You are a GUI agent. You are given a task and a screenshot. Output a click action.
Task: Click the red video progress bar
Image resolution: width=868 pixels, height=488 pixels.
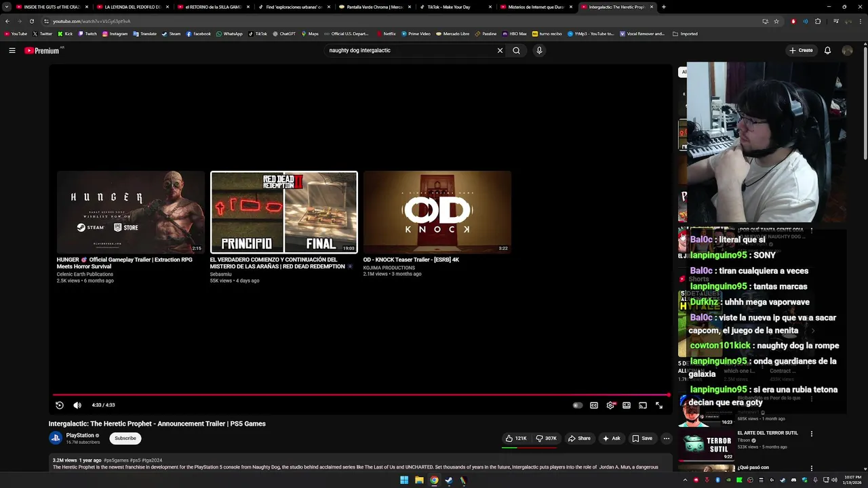point(361,394)
